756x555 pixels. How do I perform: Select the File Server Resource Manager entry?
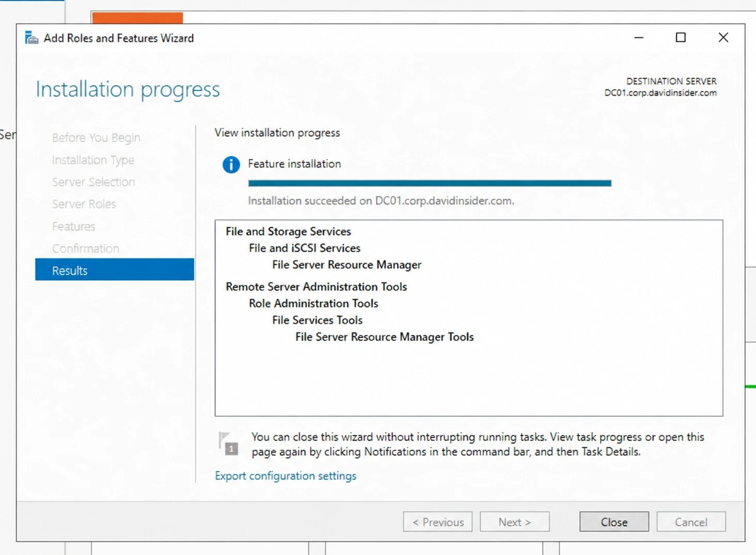pyautogui.click(x=347, y=265)
